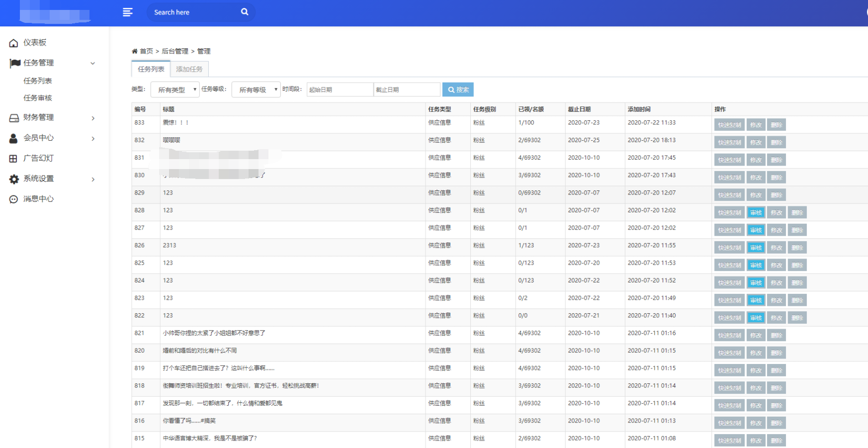The height and width of the screenshot is (448, 868).
Task: Click the flag icon beside 任务管理
Action: point(15,63)
